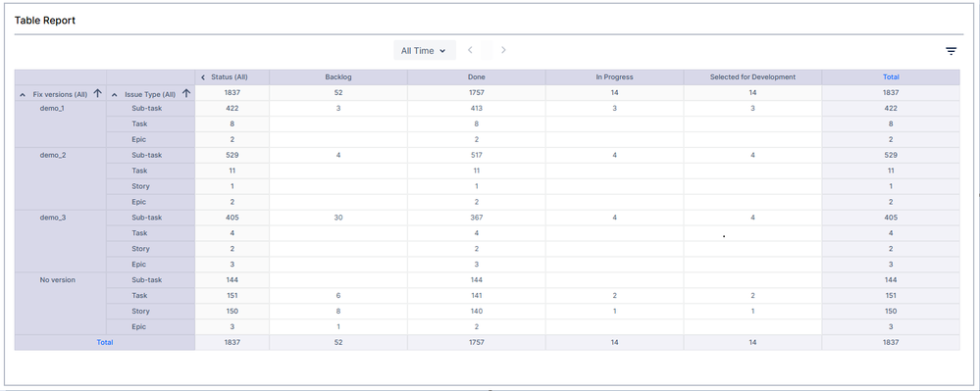Open the All Time period dropdown
The width and height of the screenshot is (980, 391).
(425, 51)
